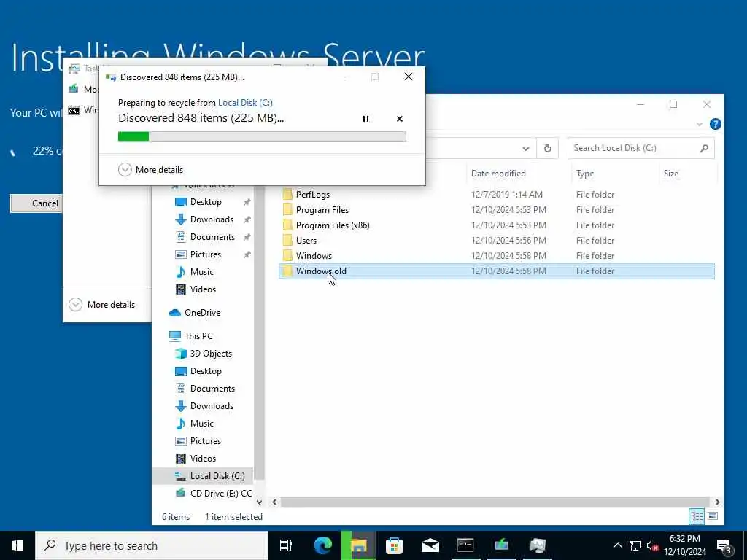Open Music under This PC

coord(201,424)
